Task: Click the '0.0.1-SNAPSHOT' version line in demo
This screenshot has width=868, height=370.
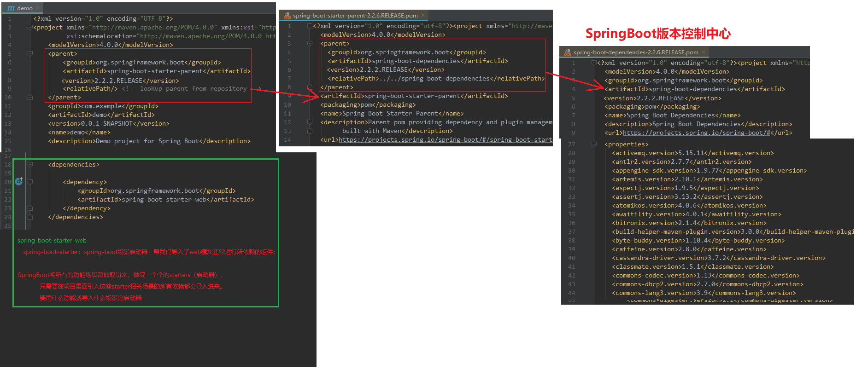Action: [x=109, y=123]
